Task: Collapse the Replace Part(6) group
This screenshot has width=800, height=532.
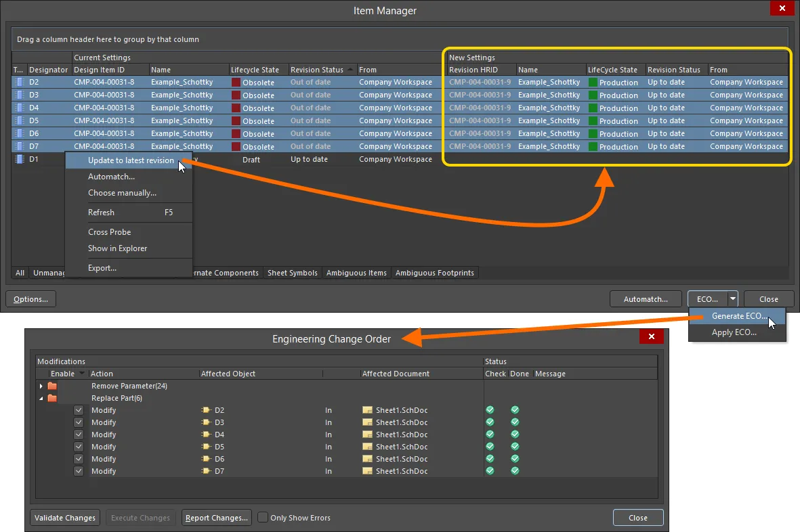Action: [41, 399]
